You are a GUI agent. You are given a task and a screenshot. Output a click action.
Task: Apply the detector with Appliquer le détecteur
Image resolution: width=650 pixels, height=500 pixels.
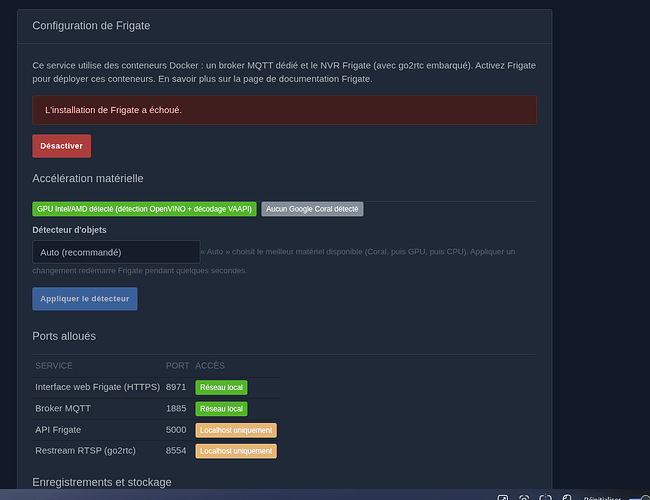[85, 299]
